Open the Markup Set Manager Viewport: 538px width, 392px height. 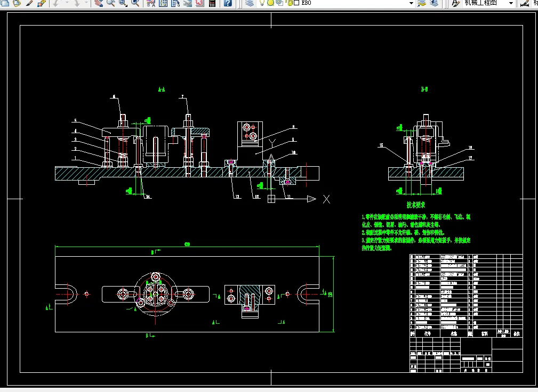[200, 3]
